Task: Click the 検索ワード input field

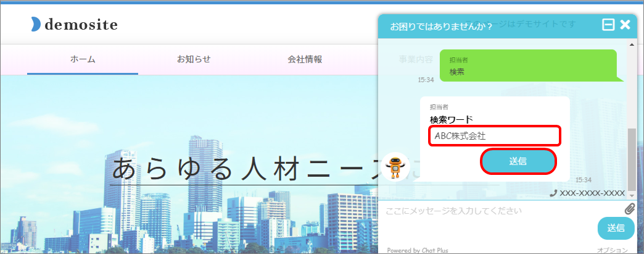Action: pyautogui.click(x=495, y=136)
